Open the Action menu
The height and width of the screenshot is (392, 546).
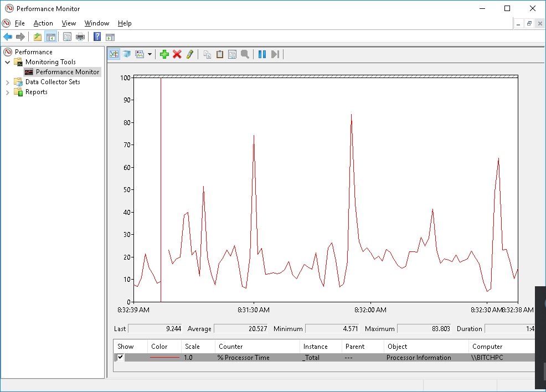(43, 23)
